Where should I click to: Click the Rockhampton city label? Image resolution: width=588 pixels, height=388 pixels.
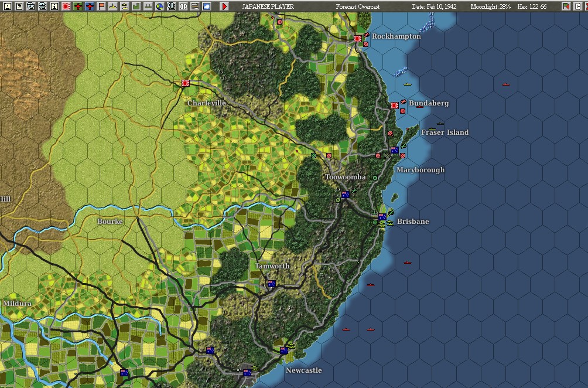coord(396,36)
